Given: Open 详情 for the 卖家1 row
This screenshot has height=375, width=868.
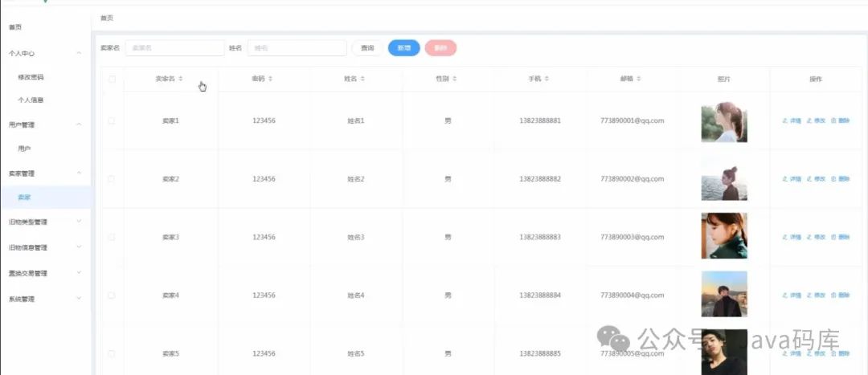Looking at the screenshot, I should coord(792,120).
